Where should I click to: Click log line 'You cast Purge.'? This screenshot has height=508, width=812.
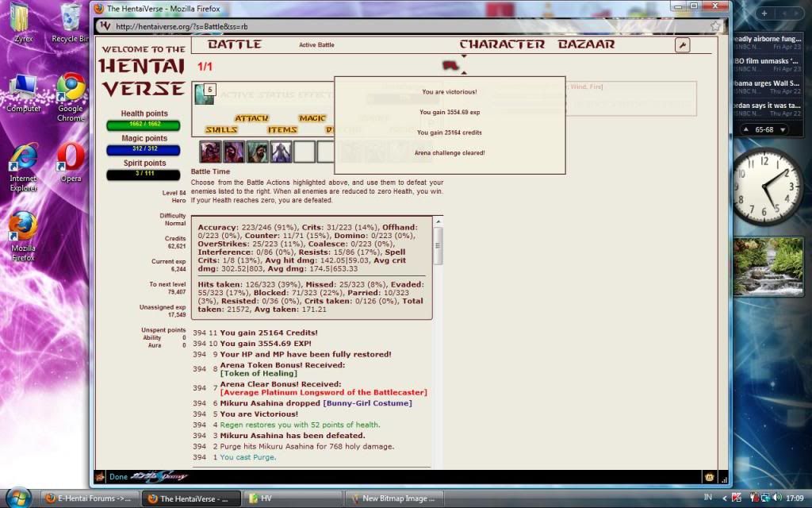pos(248,457)
